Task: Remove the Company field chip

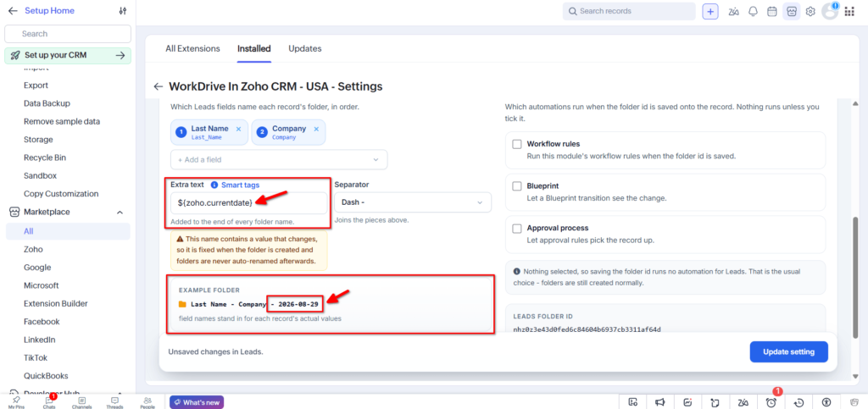Action: [x=316, y=129]
